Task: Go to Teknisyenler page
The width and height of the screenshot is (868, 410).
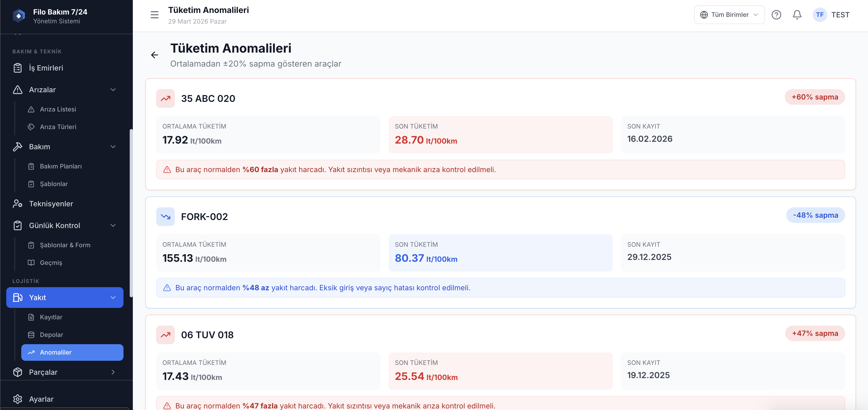Action: (51, 204)
